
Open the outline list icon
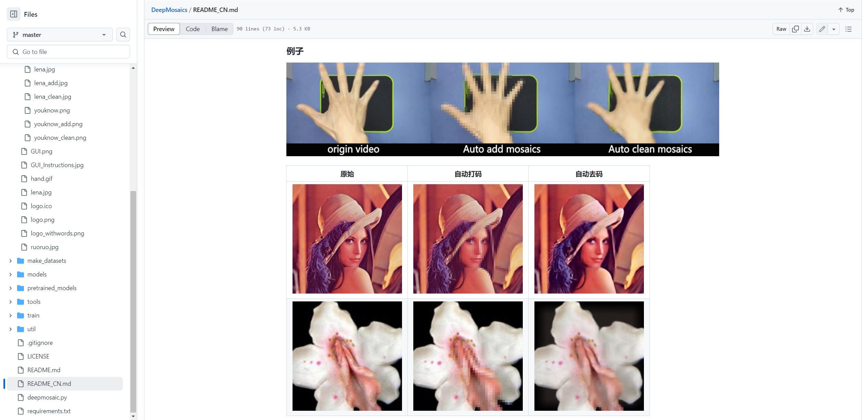pos(848,29)
